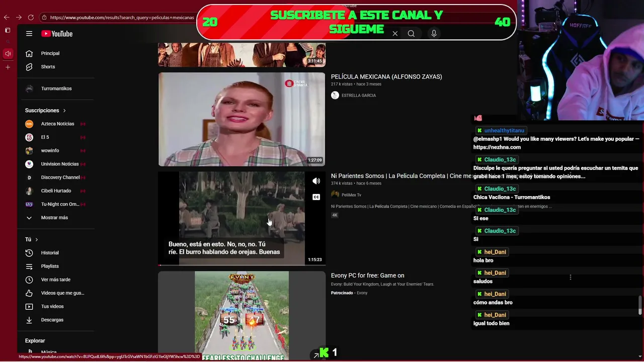The width and height of the screenshot is (644, 362).
Task: Click Claudio_13c on the Chica Vacilona message
Action: click(x=500, y=189)
